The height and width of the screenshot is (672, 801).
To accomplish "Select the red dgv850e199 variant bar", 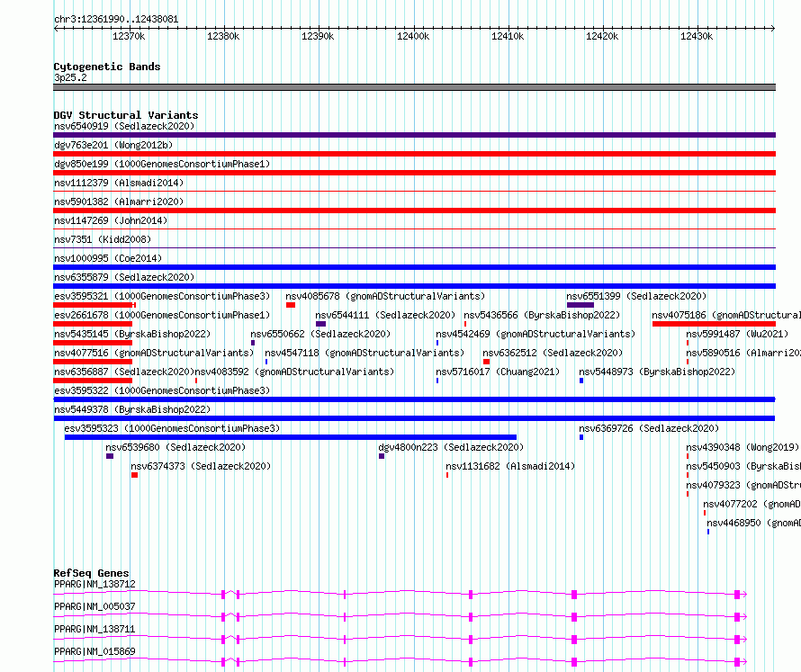I will (414, 173).
